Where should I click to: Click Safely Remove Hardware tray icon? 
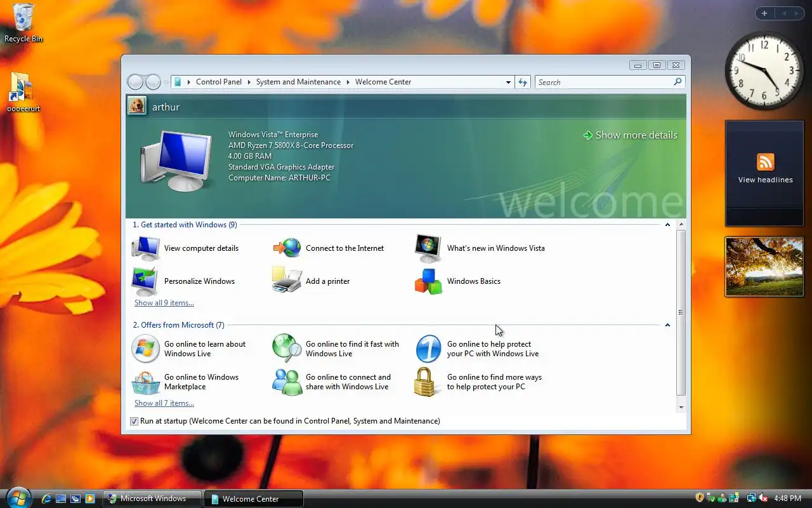click(x=711, y=498)
